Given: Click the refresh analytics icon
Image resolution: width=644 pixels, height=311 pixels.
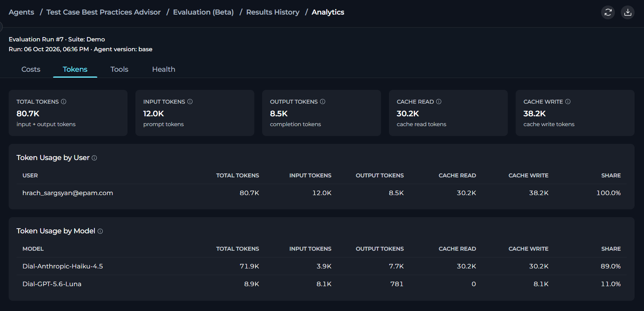Looking at the screenshot, I should [x=608, y=12].
